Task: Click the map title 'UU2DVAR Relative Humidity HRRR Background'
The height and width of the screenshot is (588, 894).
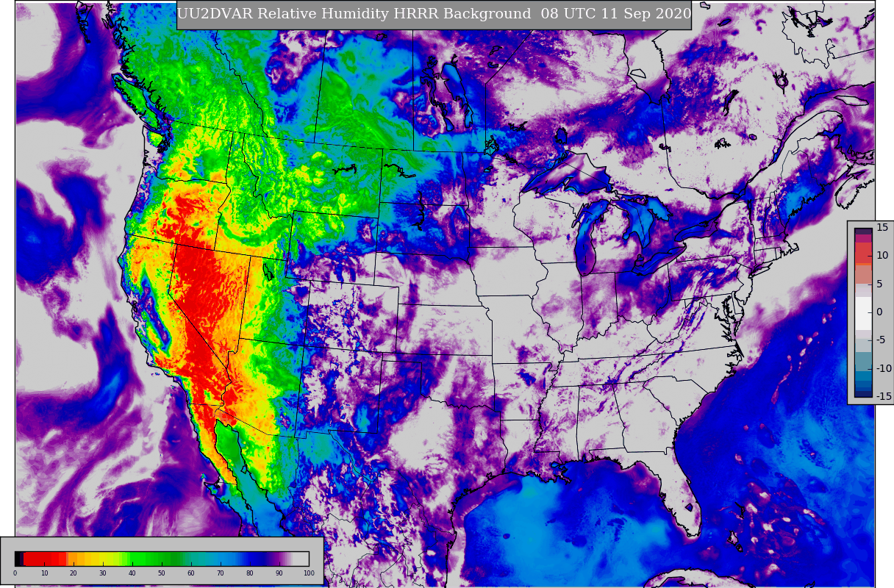Action: coord(354,14)
